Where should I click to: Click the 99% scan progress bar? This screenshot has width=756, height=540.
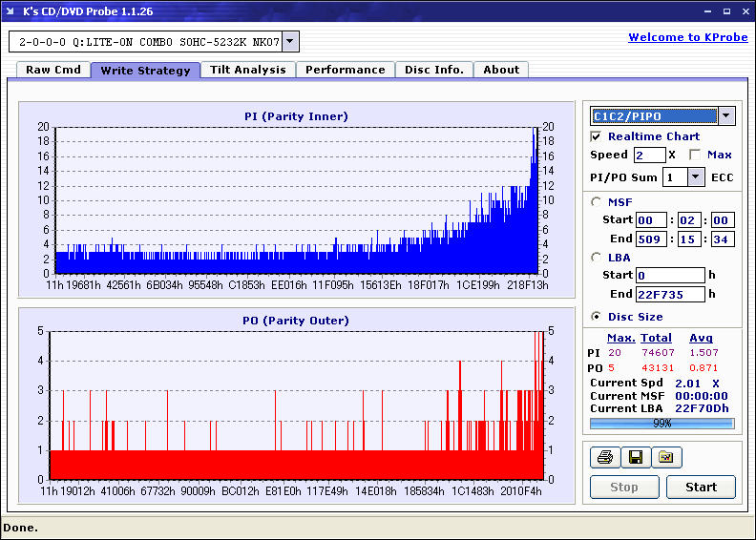pos(661,423)
